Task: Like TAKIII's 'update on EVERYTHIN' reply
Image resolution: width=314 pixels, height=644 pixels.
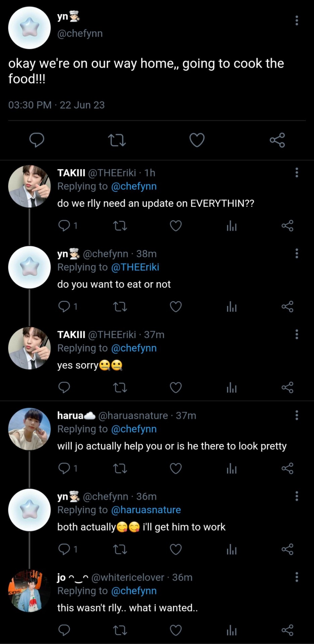Action: click(176, 226)
